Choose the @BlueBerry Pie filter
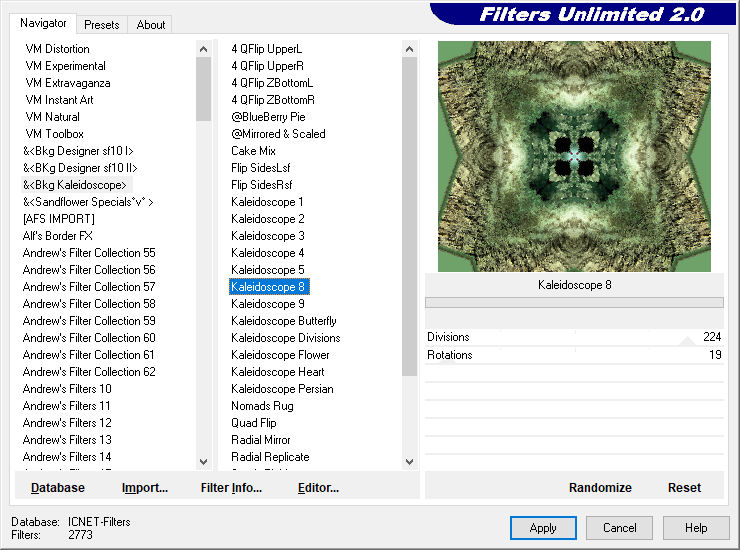The width and height of the screenshot is (740, 550). click(x=269, y=117)
